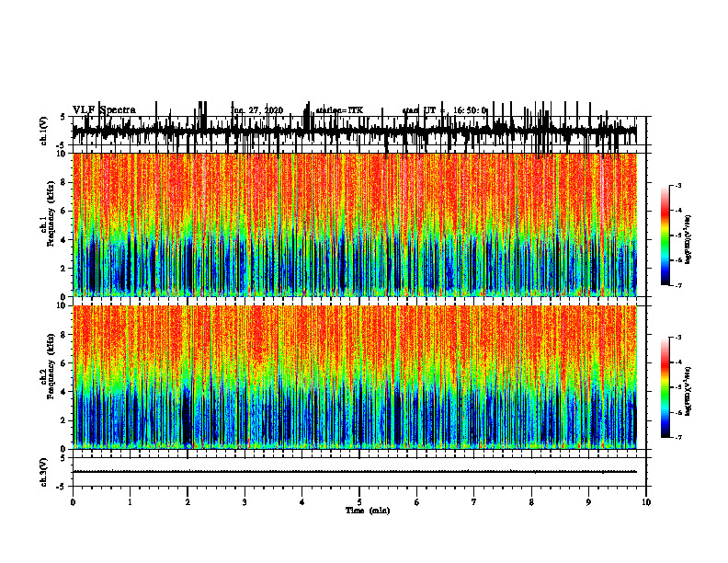Click the ch.1 'Frequency (kHz)' axis label

pos(51,213)
